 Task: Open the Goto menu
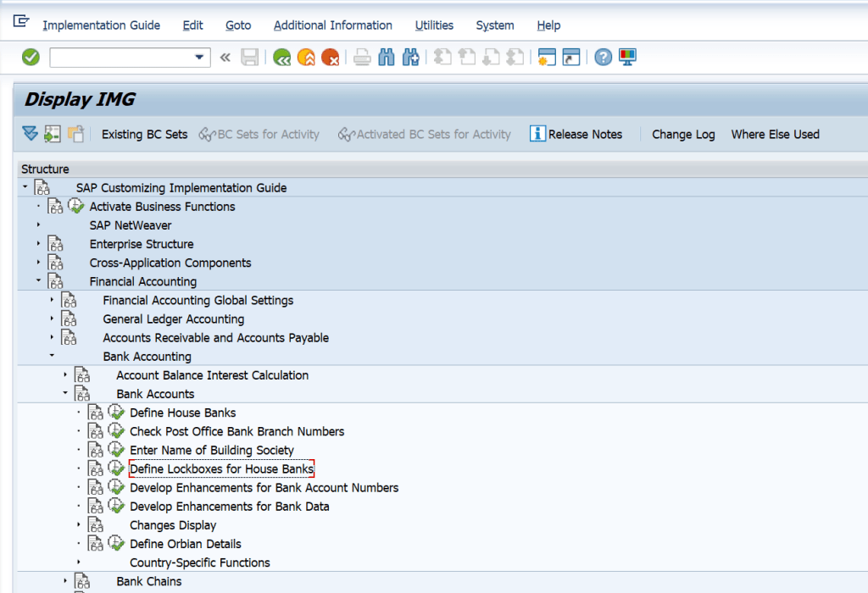[238, 25]
